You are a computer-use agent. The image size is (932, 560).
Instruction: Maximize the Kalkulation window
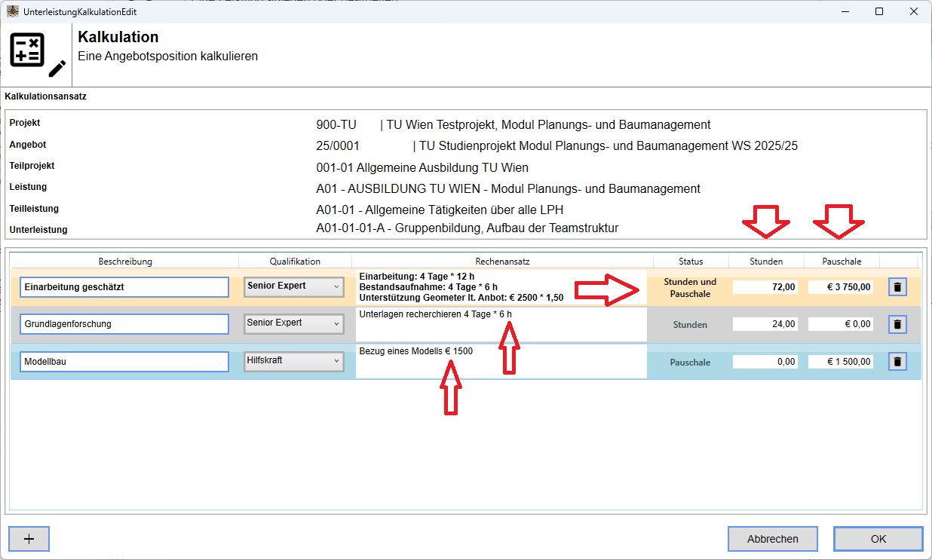coord(879,12)
